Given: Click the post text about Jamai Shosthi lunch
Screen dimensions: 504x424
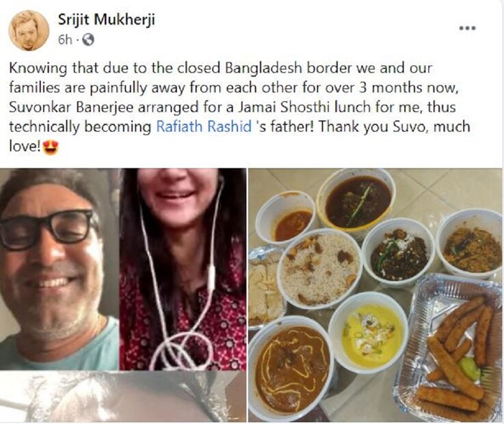Looking at the screenshot, I should pyautogui.click(x=239, y=107).
